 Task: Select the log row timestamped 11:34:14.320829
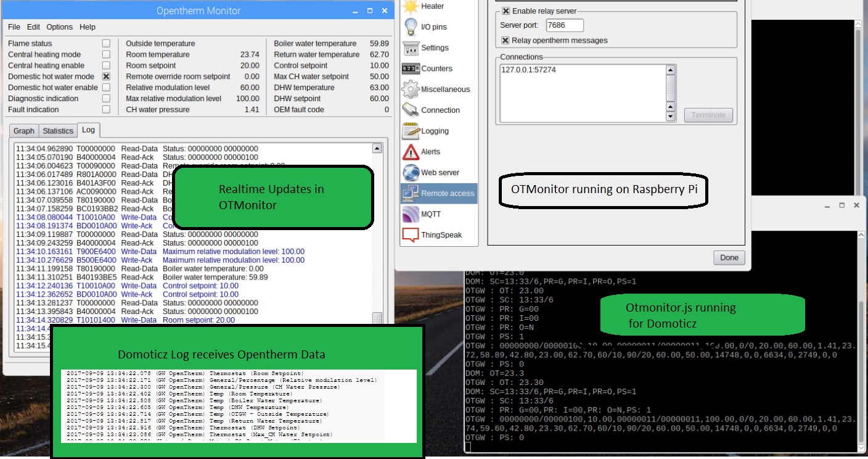tap(193, 320)
